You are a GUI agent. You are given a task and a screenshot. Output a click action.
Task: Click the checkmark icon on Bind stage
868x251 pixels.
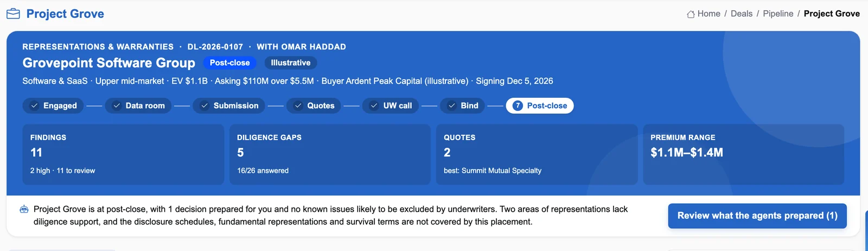[451, 106]
